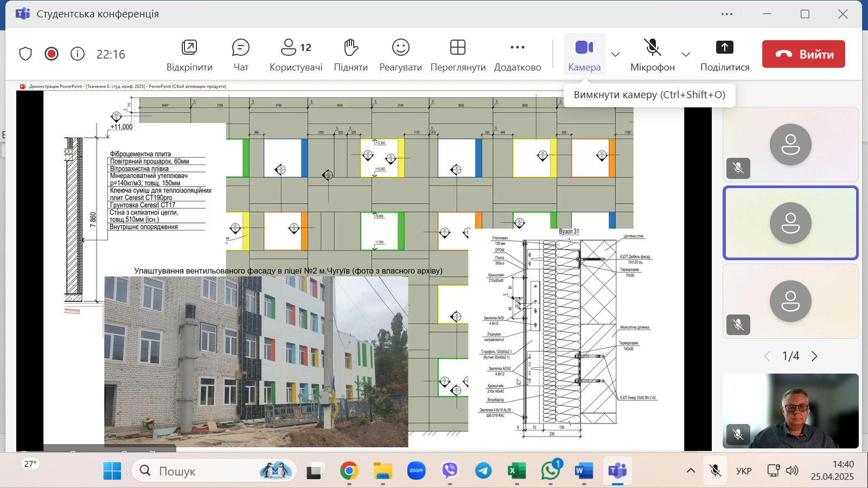Go to next participants page
Screen dimensions: 868x488
814,356
